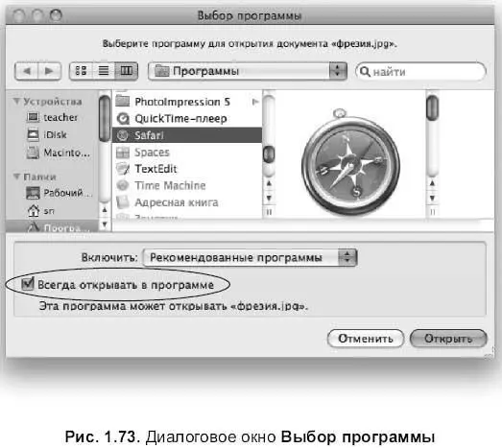502x448 pixels.
Task: Click the Time Machine app icon
Action: point(123,185)
